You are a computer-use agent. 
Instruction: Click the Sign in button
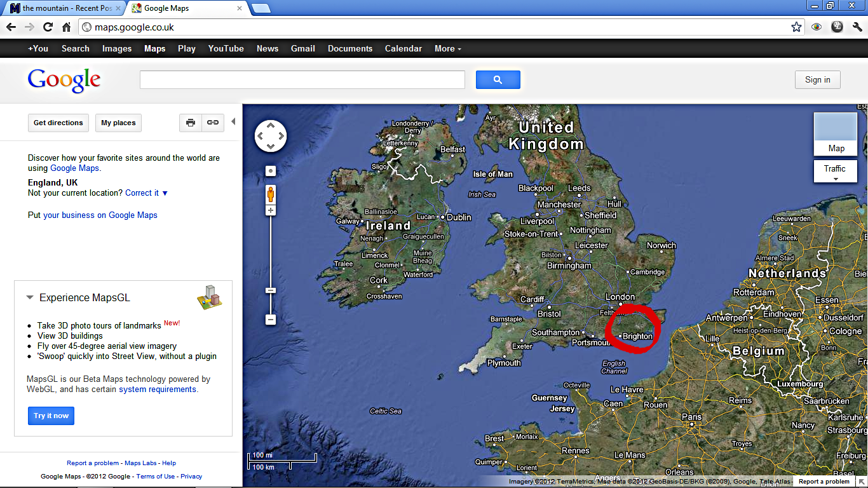[818, 79]
